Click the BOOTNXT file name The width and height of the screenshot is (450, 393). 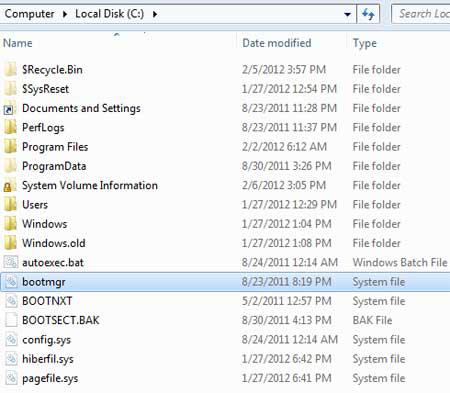pyautogui.click(x=47, y=301)
